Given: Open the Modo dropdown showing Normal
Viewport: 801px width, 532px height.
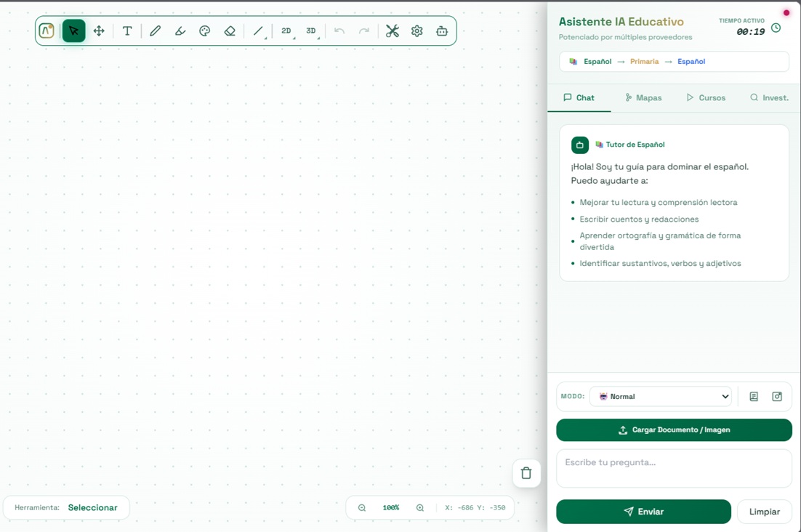Looking at the screenshot, I should pyautogui.click(x=661, y=396).
